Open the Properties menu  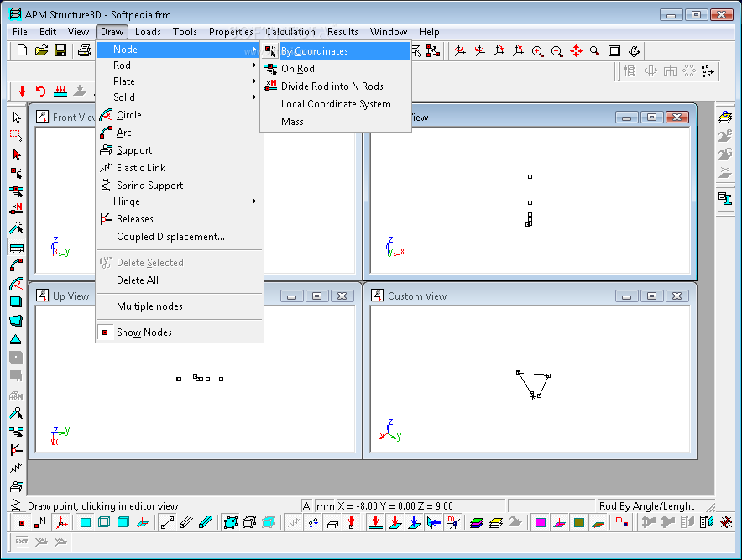coord(231,32)
